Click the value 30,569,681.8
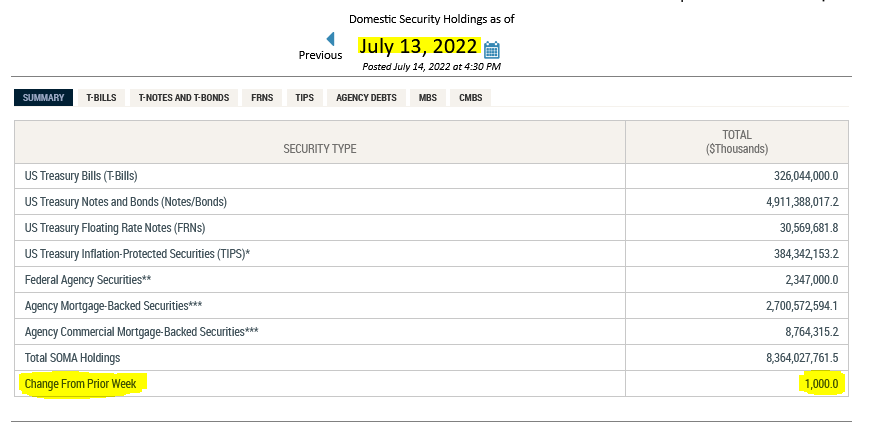Screen dimensions: 873x425 [x=809, y=228]
